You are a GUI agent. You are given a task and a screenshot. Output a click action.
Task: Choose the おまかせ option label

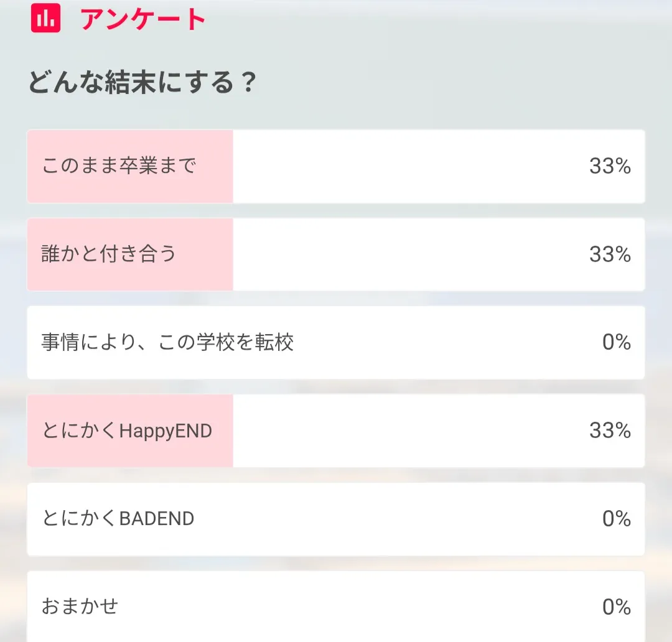point(80,606)
